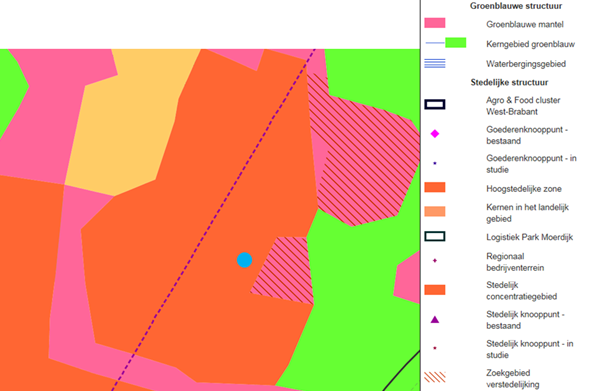
Task: Click the small dot for Stedelijk knooppunt in studie
Action: [435, 348]
